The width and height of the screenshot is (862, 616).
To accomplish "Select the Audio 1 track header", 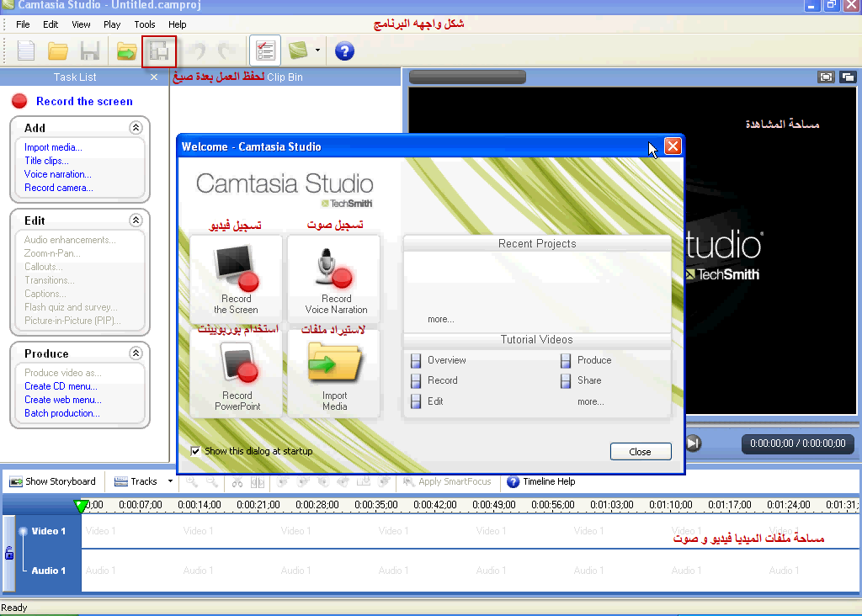I will [48, 571].
